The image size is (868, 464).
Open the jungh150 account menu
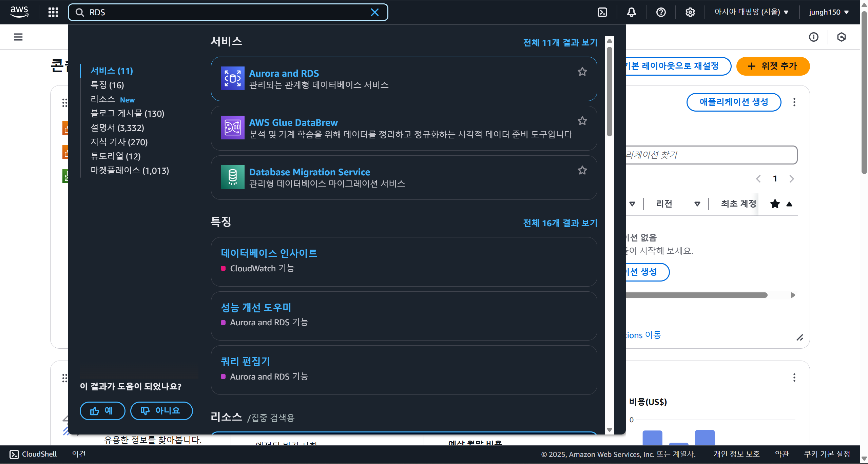[829, 12]
